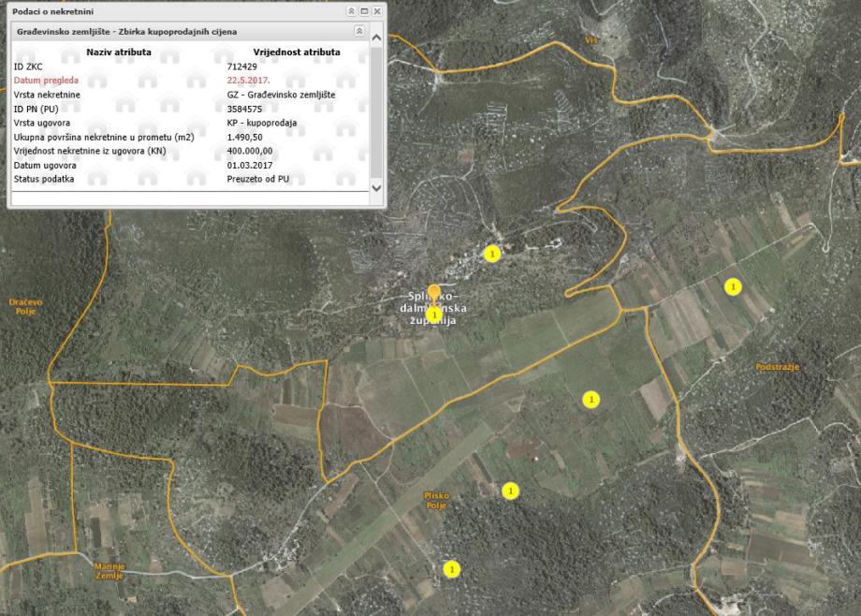Collapse the Građevinsko zemljište section chevron
861x616 pixels.
pos(358,31)
